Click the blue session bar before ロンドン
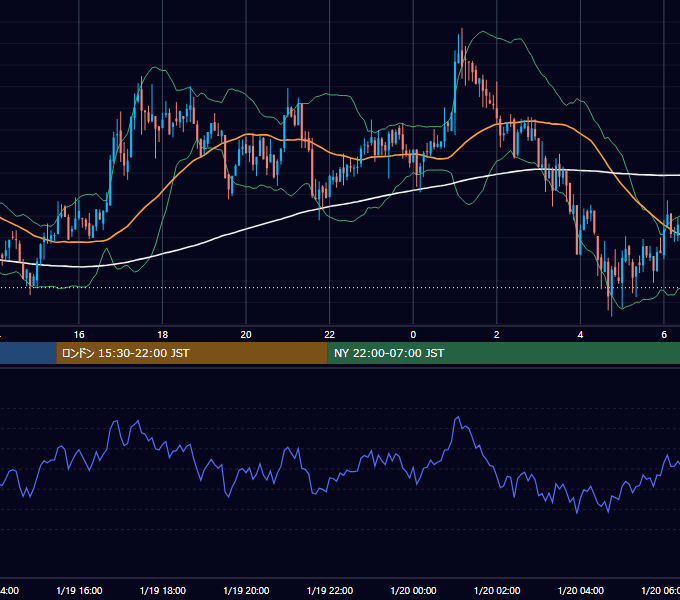The height and width of the screenshot is (600, 680). pyautogui.click(x=28, y=353)
